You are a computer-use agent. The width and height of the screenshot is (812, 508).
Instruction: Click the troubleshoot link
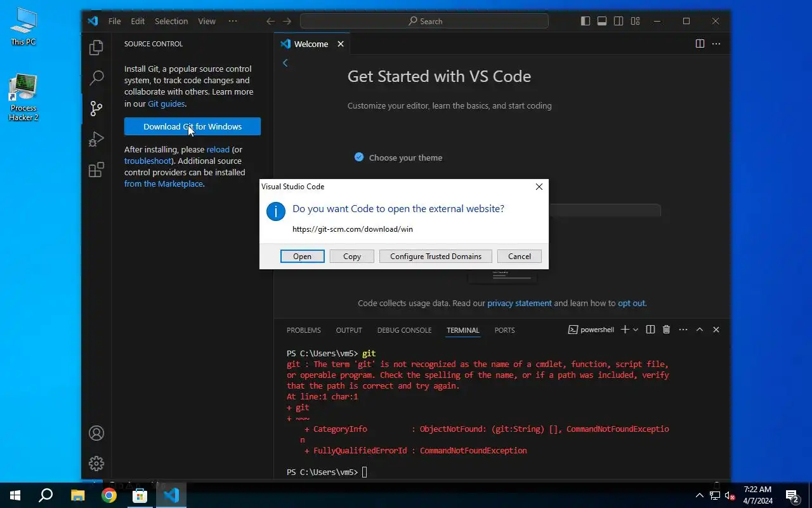click(148, 161)
